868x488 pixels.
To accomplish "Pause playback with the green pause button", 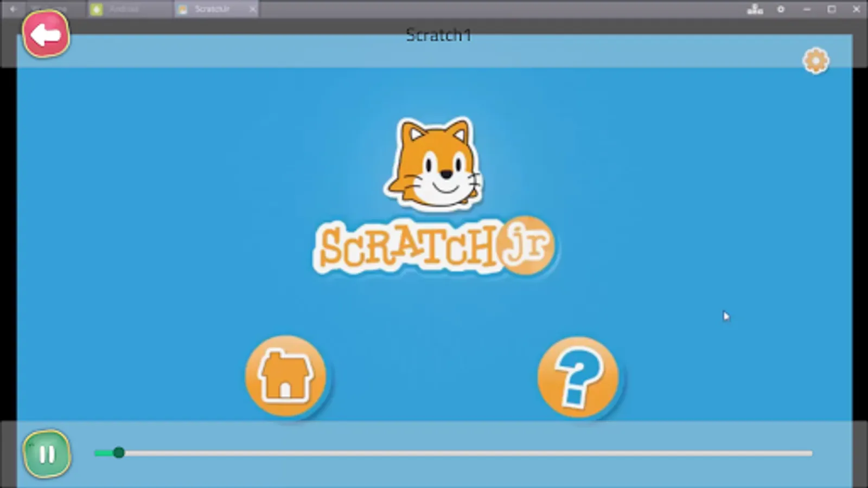I will (48, 454).
